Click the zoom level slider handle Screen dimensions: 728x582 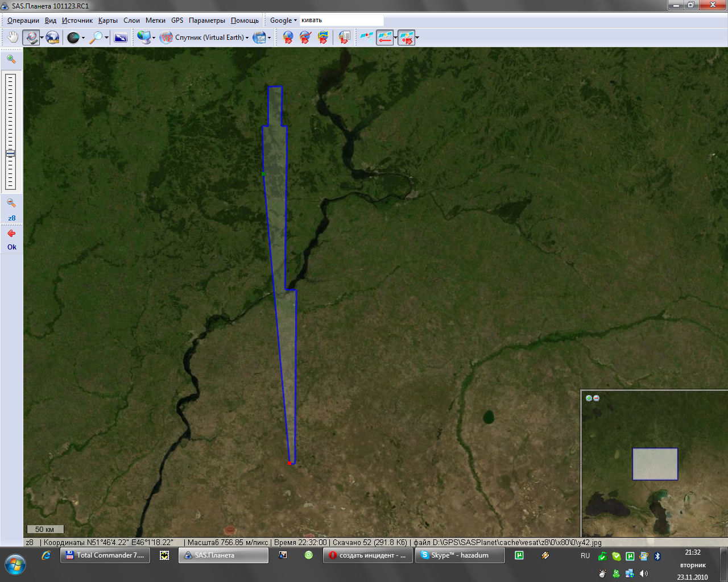[x=10, y=153]
